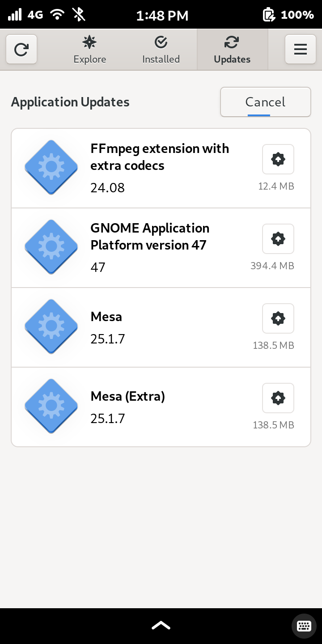Click the clock showing 1:48 PM

162,16
